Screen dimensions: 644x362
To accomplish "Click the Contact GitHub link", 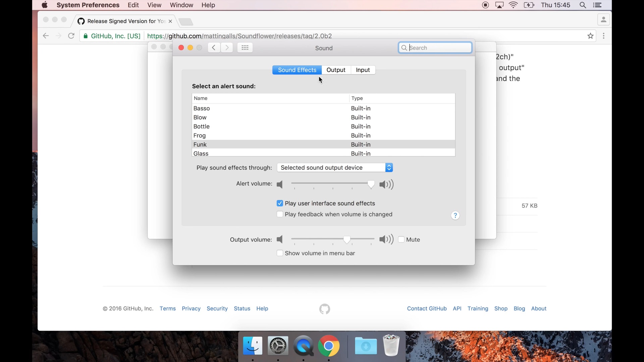I will (427, 309).
